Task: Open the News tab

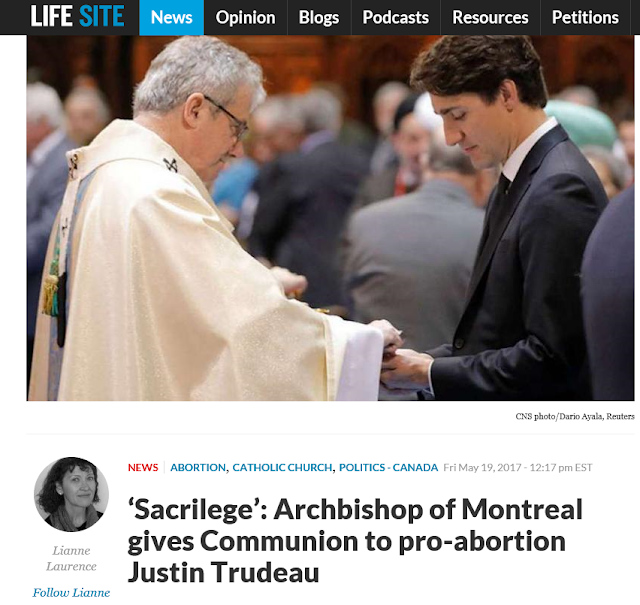Action: point(171,18)
